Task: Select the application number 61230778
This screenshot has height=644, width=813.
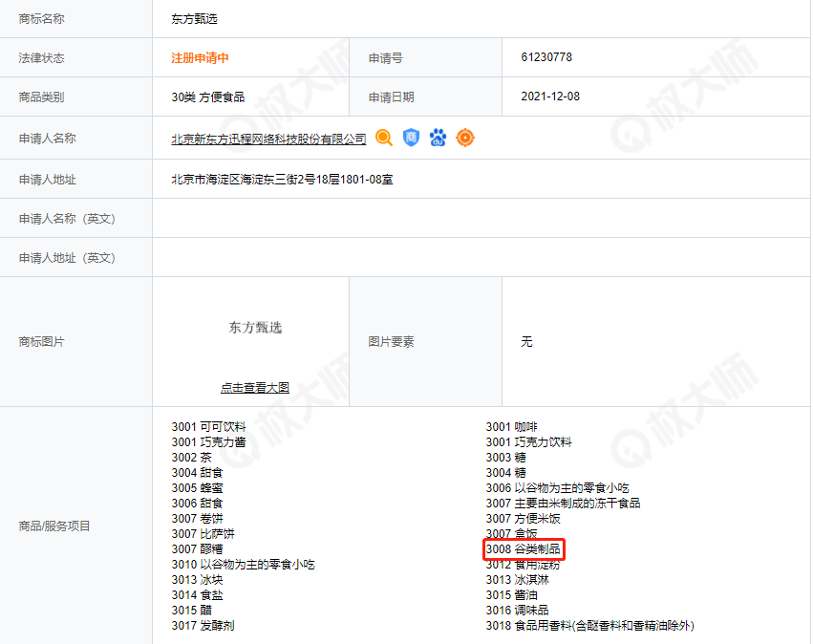Action: (546, 57)
